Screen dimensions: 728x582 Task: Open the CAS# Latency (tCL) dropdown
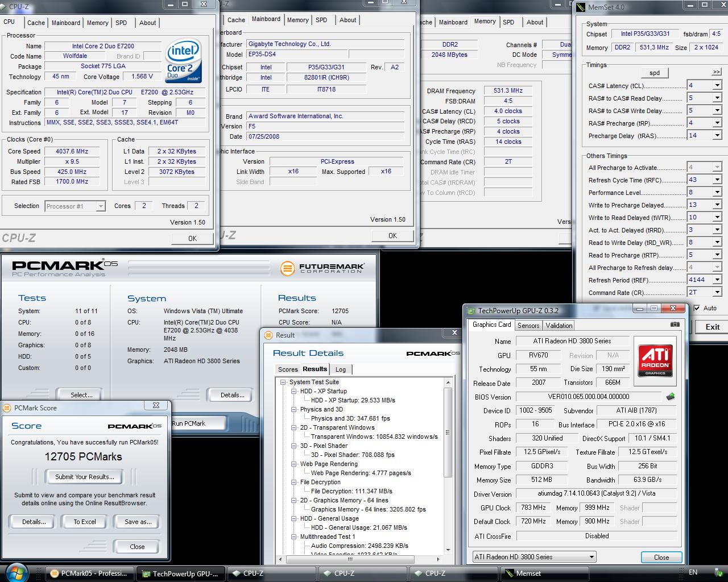point(717,86)
